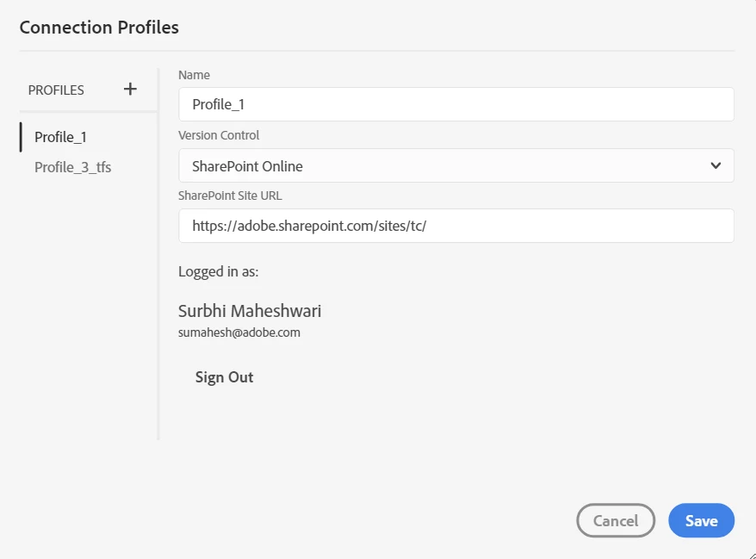Click the Name label above the field
Screen dimensions: 756x559
point(194,75)
